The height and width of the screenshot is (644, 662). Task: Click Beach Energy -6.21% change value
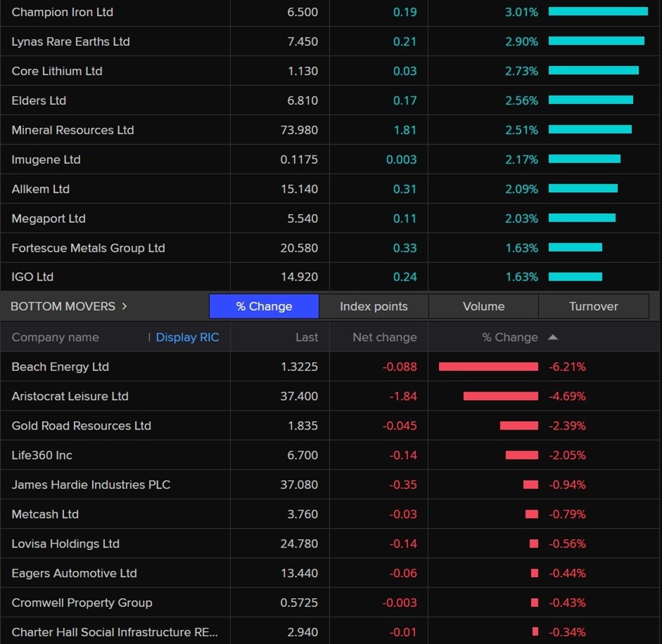tap(568, 367)
